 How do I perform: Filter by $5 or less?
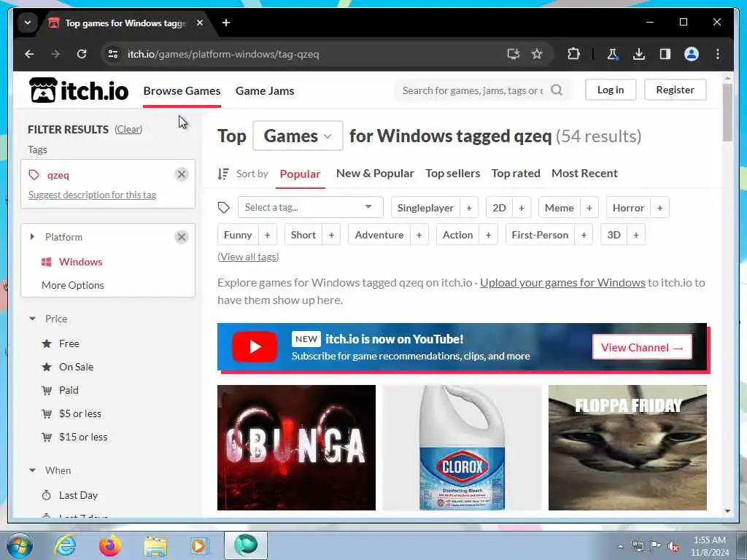click(x=80, y=413)
